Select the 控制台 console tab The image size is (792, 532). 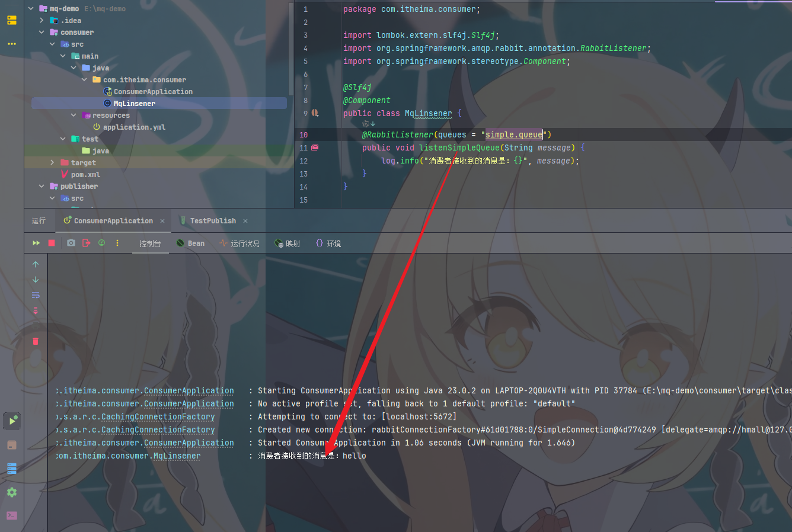[150, 243]
